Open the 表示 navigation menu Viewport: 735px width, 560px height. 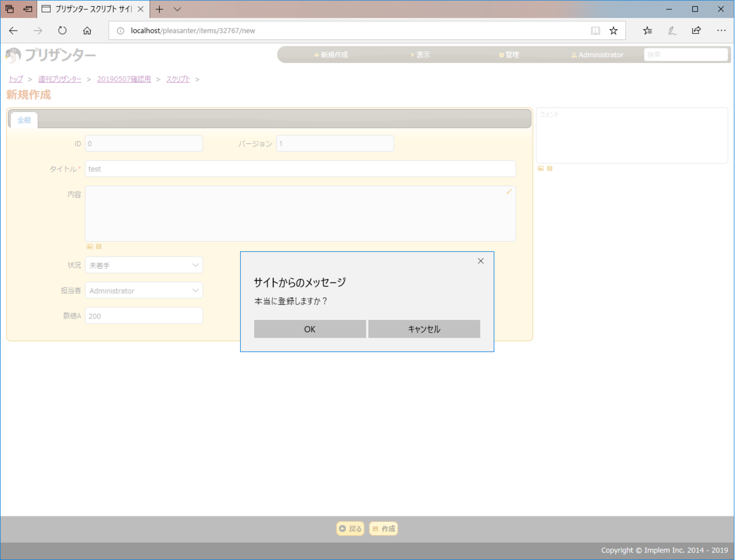coord(420,55)
